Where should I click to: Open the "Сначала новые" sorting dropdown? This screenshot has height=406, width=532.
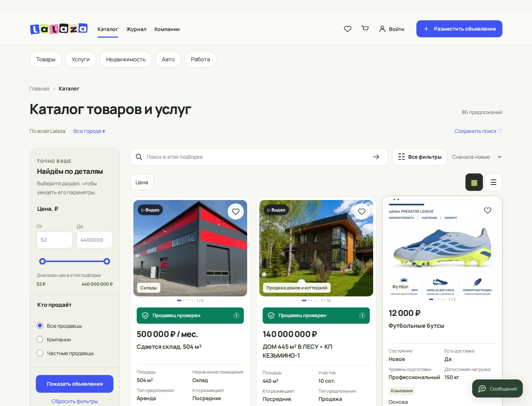[x=477, y=157]
